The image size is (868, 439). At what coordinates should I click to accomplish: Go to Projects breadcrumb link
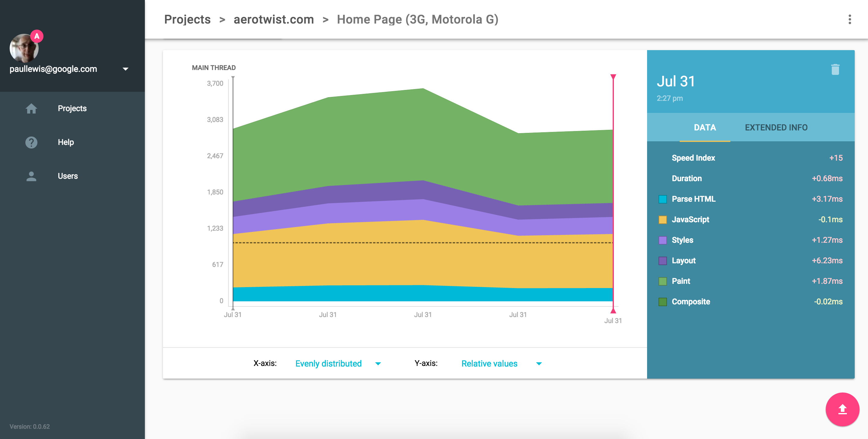pos(187,20)
